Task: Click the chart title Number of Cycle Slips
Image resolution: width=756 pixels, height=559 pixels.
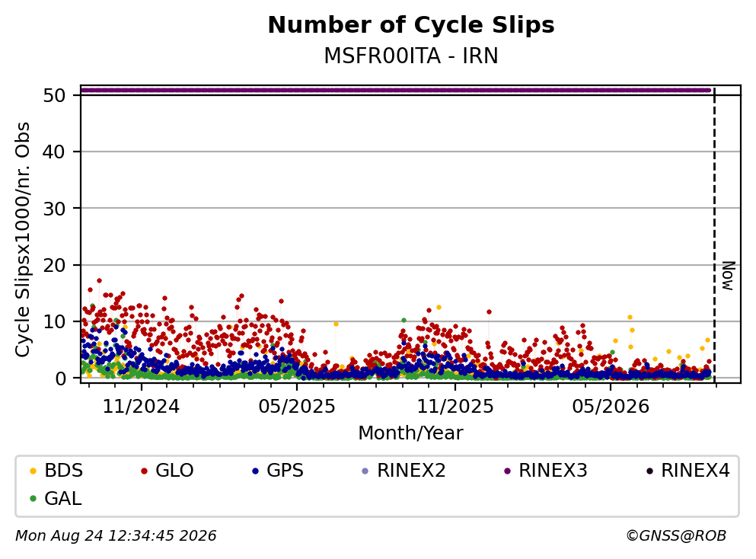Action: pyautogui.click(x=411, y=25)
